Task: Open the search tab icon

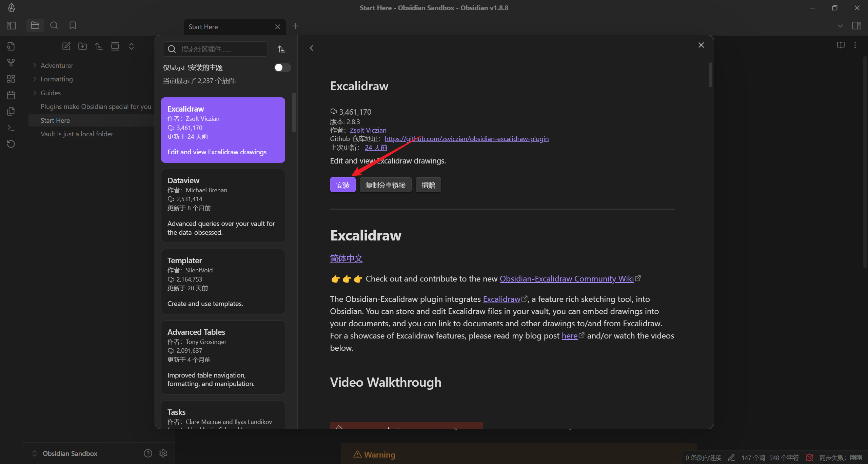Action: (54, 25)
